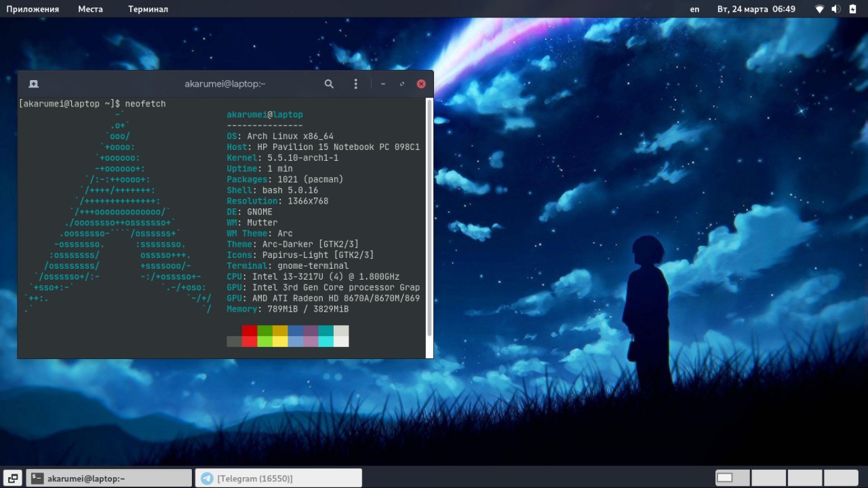Click the line OS: Arch Linux x86_64
Screen dimensions: 868x488
point(280,136)
